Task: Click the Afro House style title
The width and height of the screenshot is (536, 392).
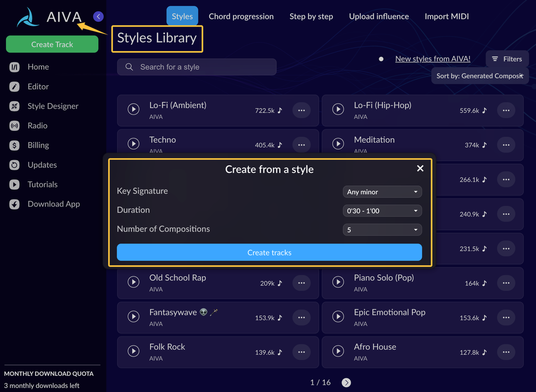Action: click(x=375, y=347)
